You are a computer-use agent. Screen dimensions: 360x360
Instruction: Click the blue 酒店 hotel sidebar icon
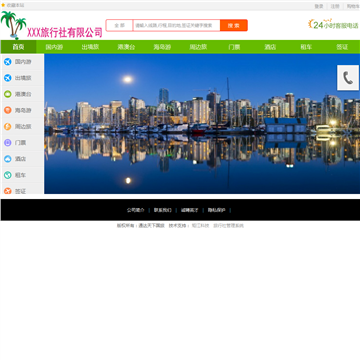point(8,159)
